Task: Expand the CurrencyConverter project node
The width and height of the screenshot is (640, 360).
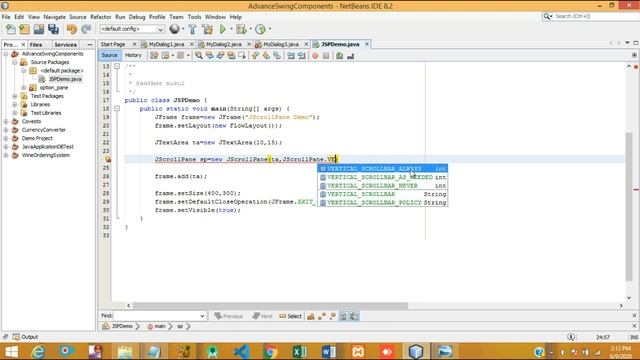Action: click(x=6, y=130)
